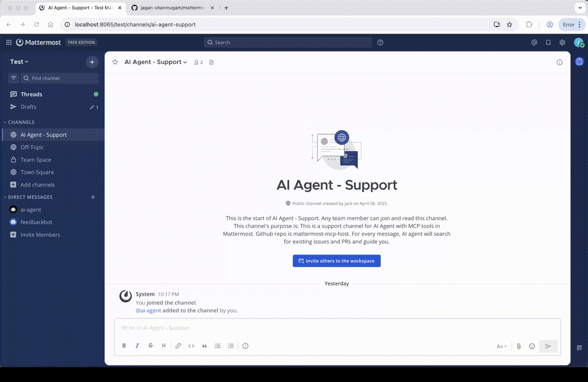Insert a link in message
The width and height of the screenshot is (588, 382).
178,346
